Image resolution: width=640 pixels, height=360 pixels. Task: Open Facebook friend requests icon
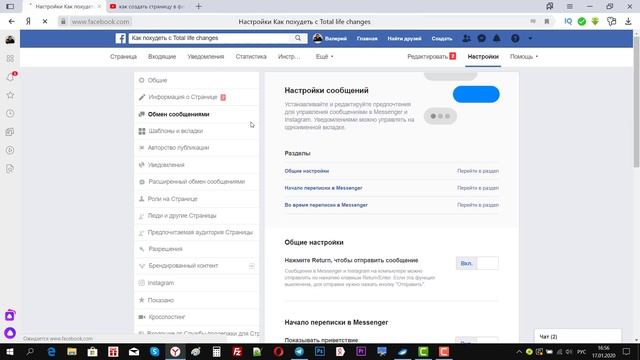pos(466,38)
